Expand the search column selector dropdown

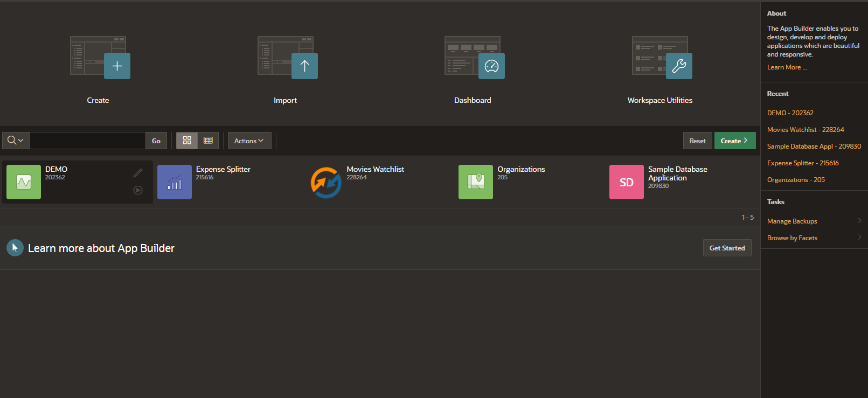point(16,141)
